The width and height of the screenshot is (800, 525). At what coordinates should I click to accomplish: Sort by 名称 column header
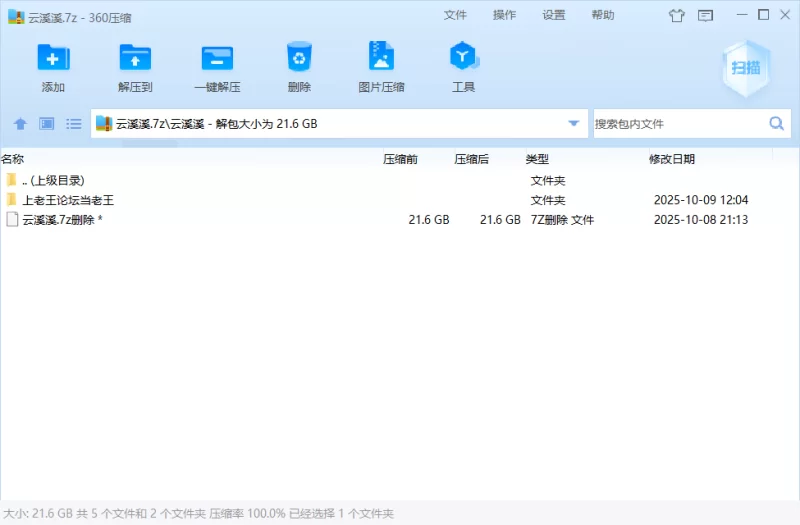pyautogui.click(x=13, y=159)
